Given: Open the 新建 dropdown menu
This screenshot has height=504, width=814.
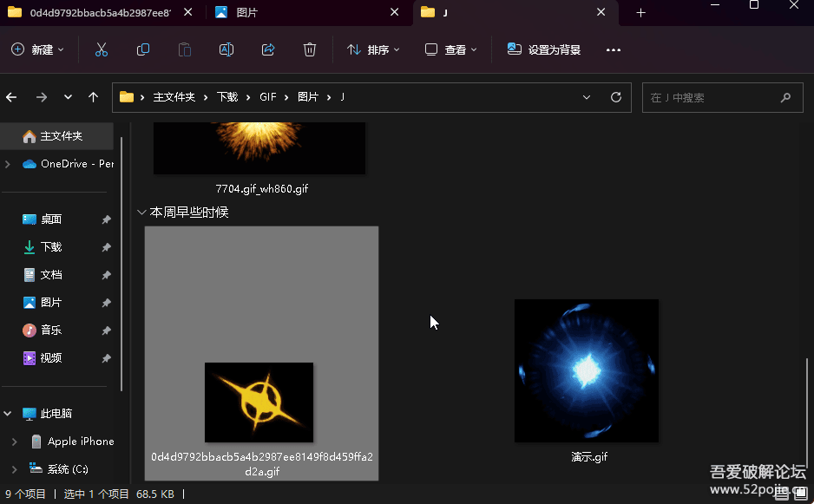Looking at the screenshot, I should pyautogui.click(x=37, y=49).
